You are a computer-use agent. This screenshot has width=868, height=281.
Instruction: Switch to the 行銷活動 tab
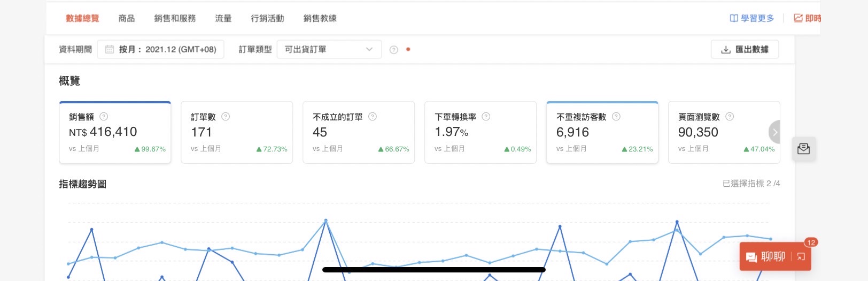[x=267, y=18]
